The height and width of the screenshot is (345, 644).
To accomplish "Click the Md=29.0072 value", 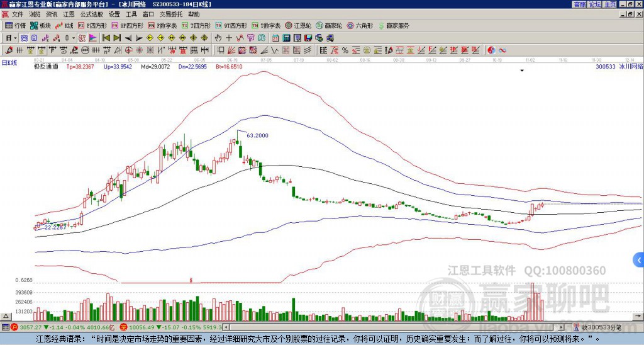I will tap(155, 66).
